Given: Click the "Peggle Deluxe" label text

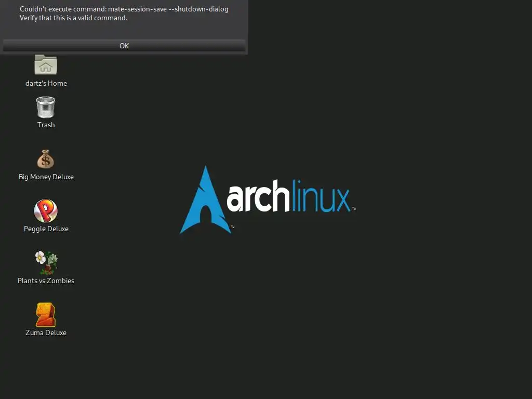Looking at the screenshot, I should 46,229.
